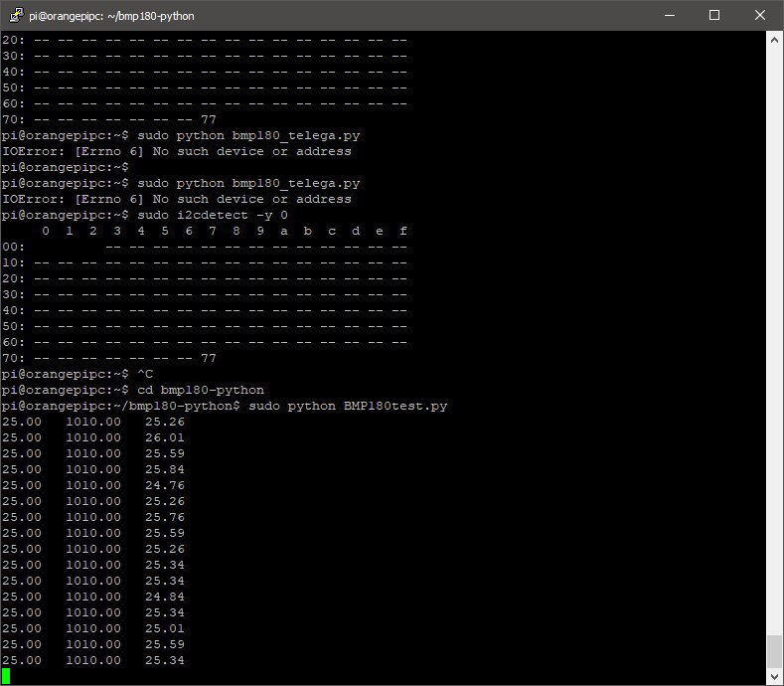Click the 'sudo python BMP180test.py' command line
This screenshot has height=686, width=784.
point(225,406)
